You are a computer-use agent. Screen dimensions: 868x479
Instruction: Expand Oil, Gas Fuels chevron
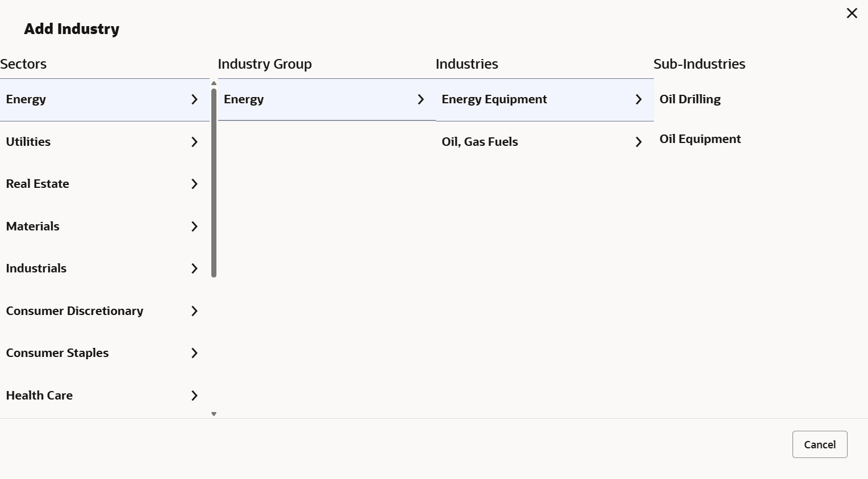pos(639,142)
